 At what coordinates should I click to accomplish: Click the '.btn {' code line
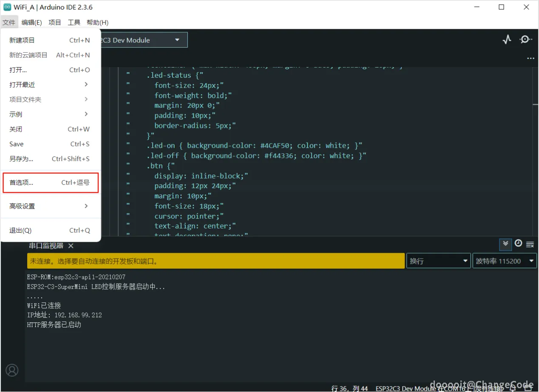tap(161, 166)
